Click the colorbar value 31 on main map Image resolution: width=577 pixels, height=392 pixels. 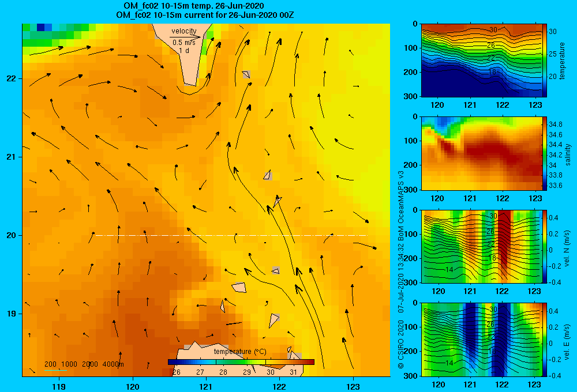[293, 372]
